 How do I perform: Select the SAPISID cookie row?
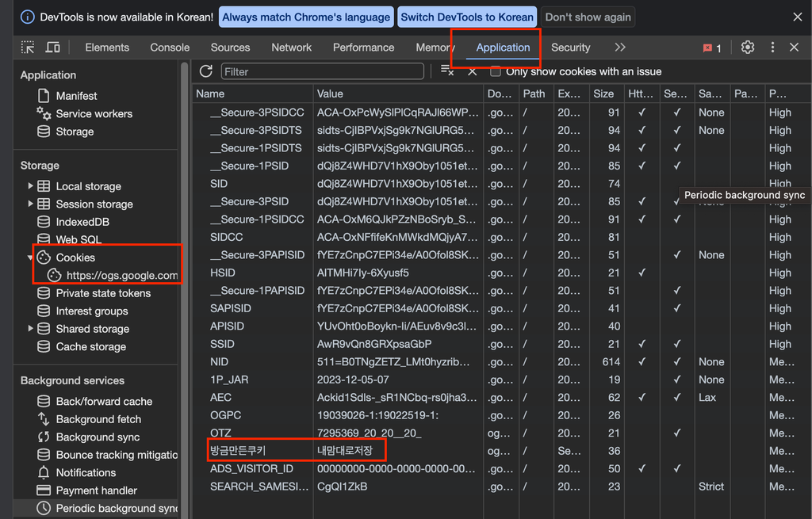tap(501, 308)
